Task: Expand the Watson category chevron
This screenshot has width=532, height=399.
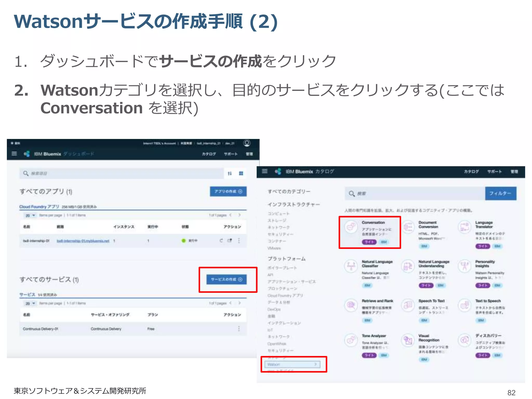Action: point(315,364)
